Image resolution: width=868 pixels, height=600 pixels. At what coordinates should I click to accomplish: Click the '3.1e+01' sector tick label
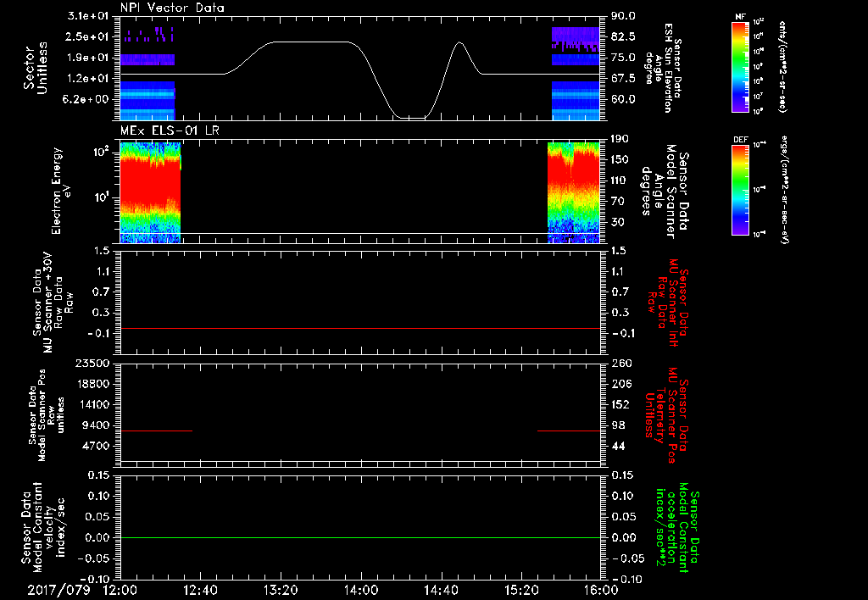click(88, 15)
